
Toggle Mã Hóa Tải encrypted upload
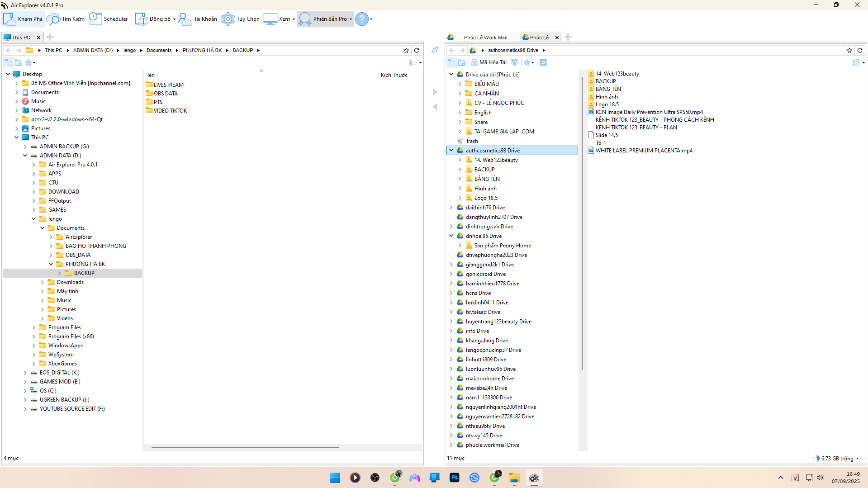tap(489, 62)
